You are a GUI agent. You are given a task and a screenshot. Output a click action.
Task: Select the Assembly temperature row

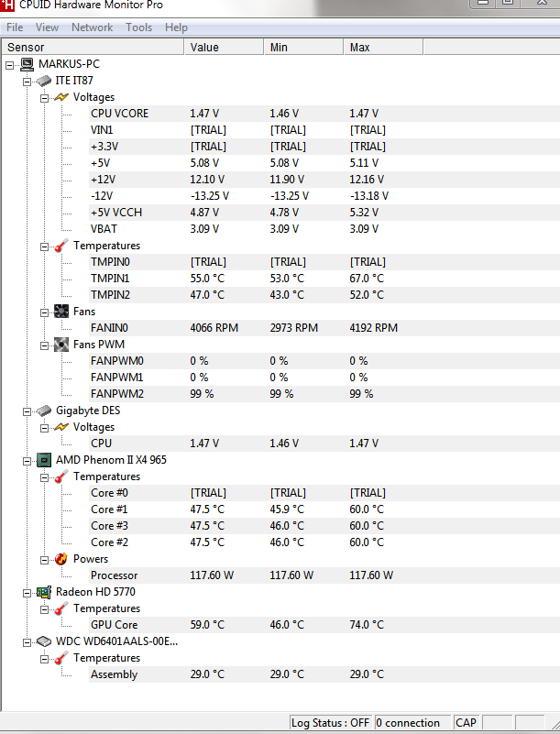point(324,674)
